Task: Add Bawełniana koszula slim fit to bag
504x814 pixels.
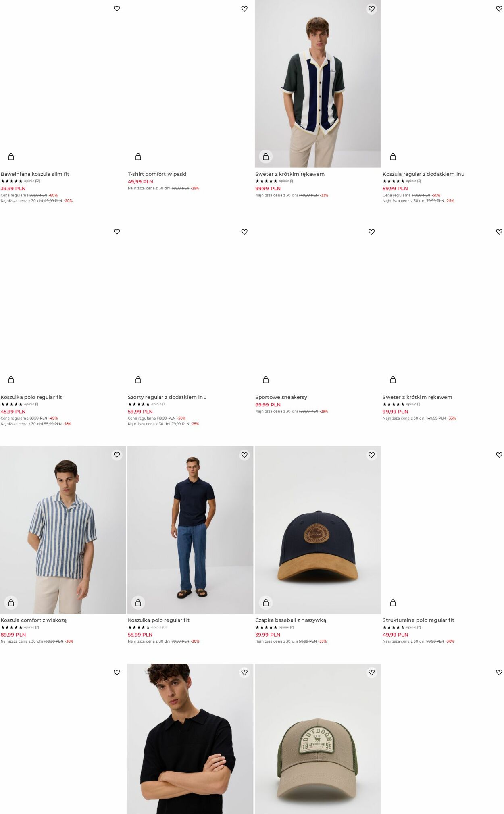Action: point(11,156)
